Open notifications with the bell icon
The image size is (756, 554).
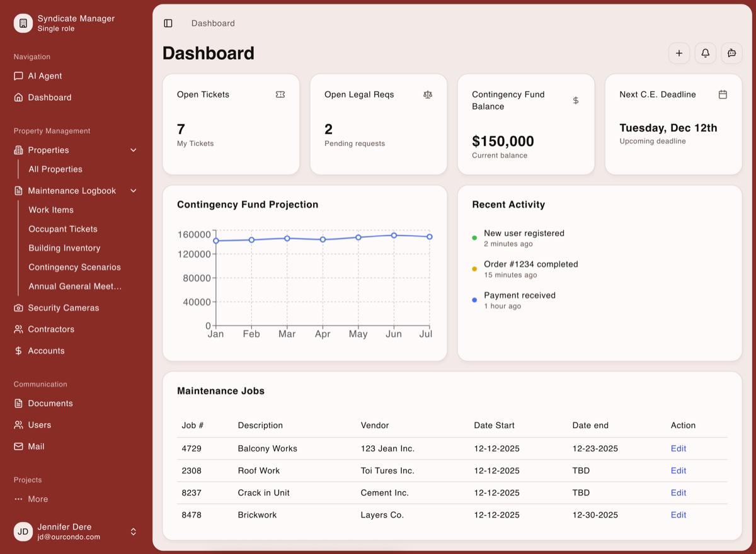coord(706,54)
